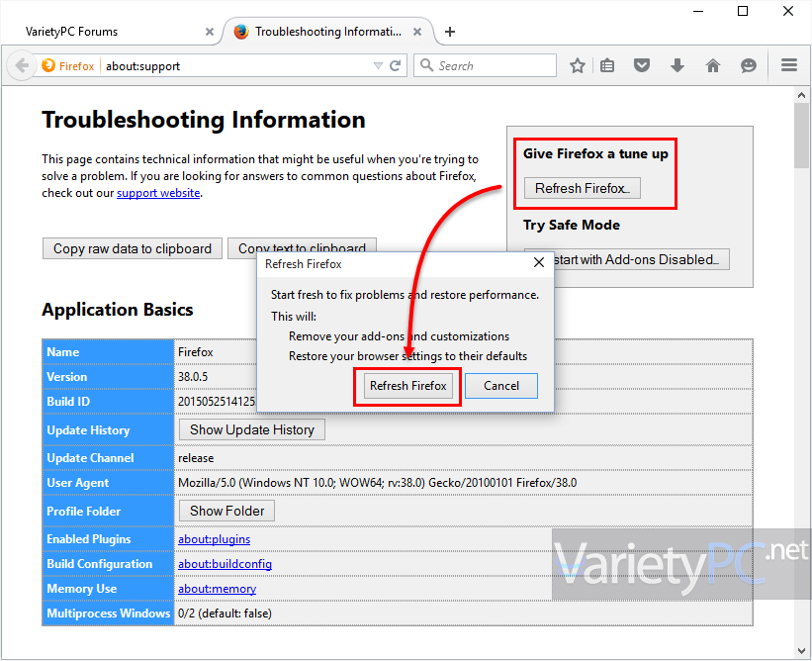Open the support website link
Screen dimensions: 812x661
pos(158,193)
